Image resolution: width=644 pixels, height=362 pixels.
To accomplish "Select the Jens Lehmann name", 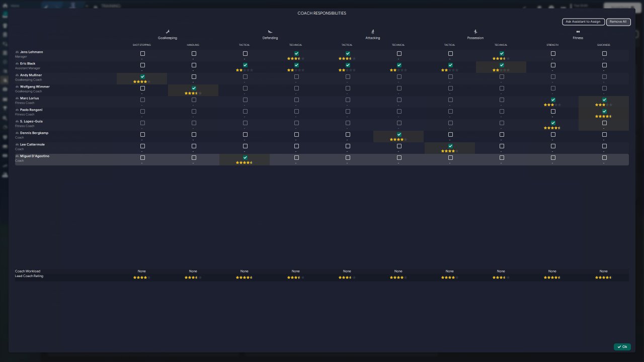I will pos(32,52).
